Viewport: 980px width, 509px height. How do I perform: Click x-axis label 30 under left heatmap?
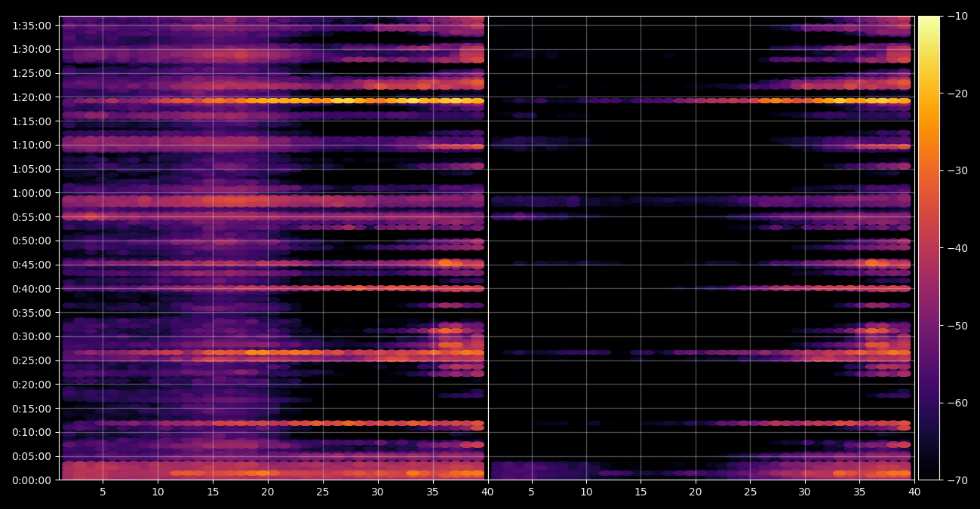click(x=377, y=492)
